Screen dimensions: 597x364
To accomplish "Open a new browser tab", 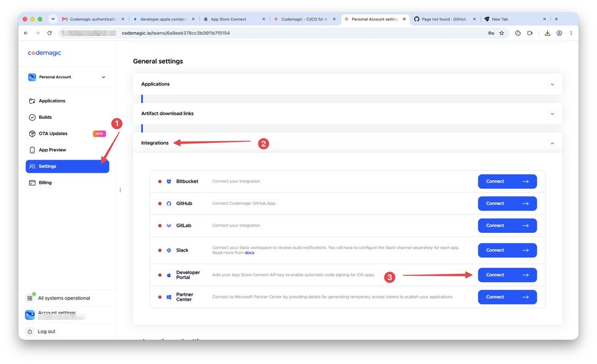I will click(556, 19).
